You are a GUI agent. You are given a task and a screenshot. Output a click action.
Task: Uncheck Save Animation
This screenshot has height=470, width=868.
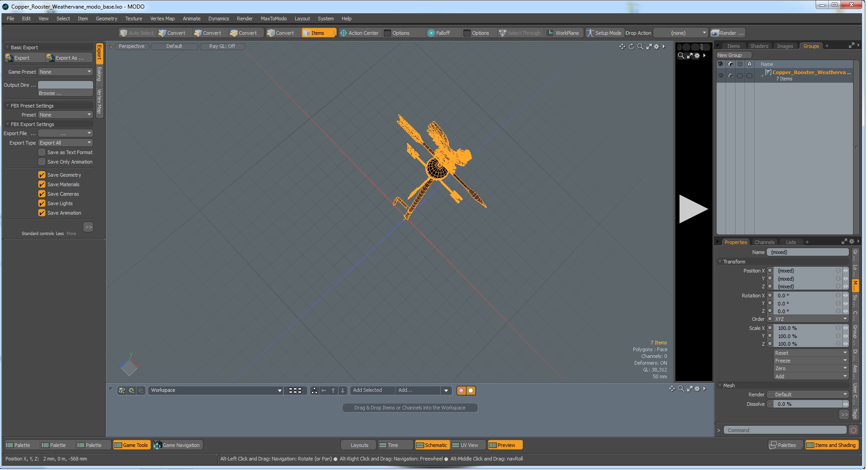coord(42,213)
